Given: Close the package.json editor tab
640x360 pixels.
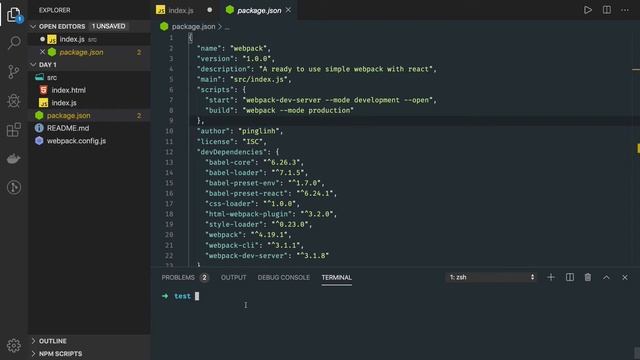Looking at the screenshot, I should (289, 10).
